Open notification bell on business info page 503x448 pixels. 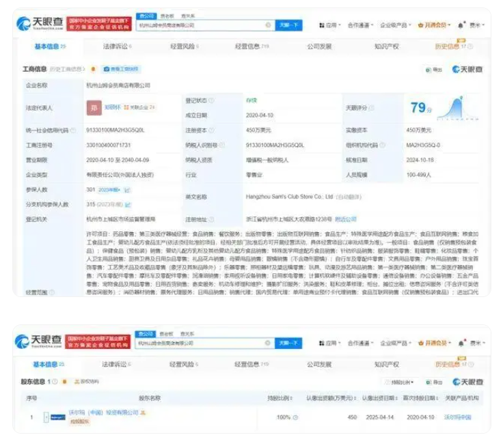(x=461, y=25)
